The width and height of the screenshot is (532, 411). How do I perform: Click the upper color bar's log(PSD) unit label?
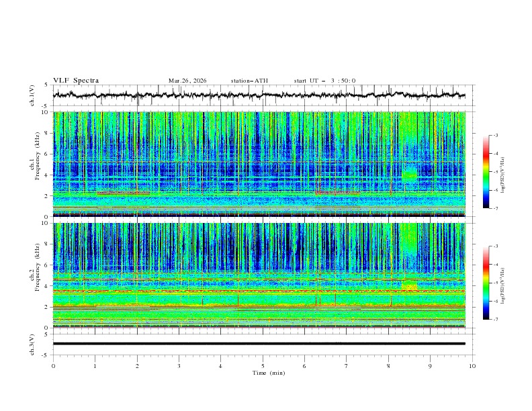pyautogui.click(x=503, y=175)
